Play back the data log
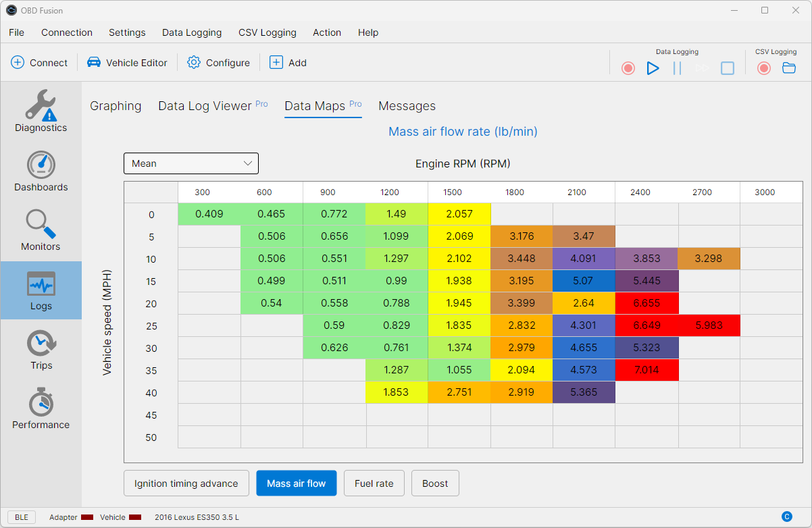 (x=653, y=68)
